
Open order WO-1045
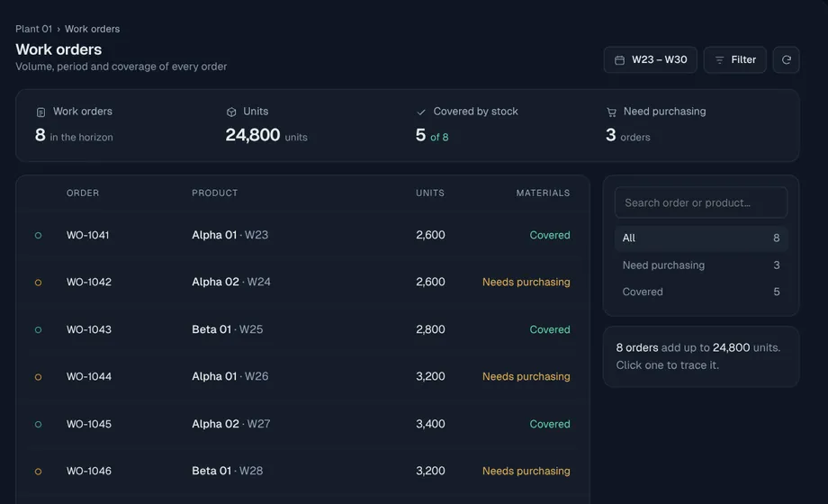coord(89,424)
